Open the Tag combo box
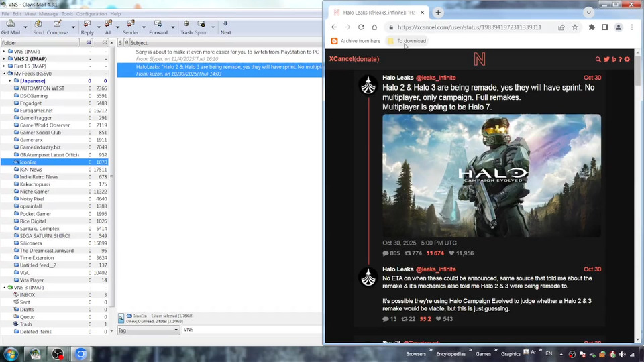Screen dimensions: 644x362 click(x=148, y=330)
